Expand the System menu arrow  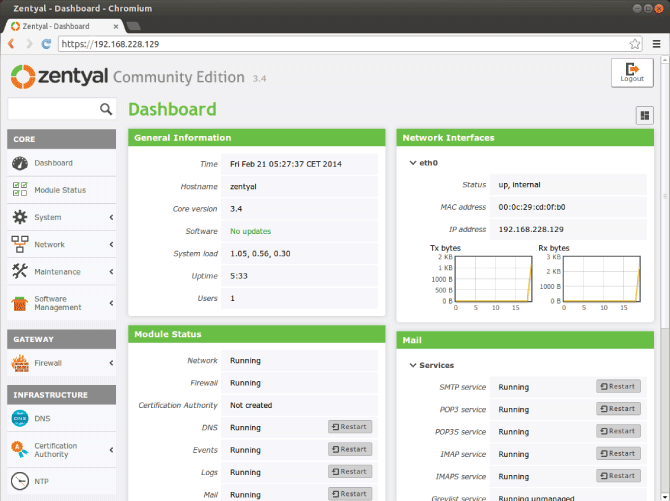click(x=111, y=217)
